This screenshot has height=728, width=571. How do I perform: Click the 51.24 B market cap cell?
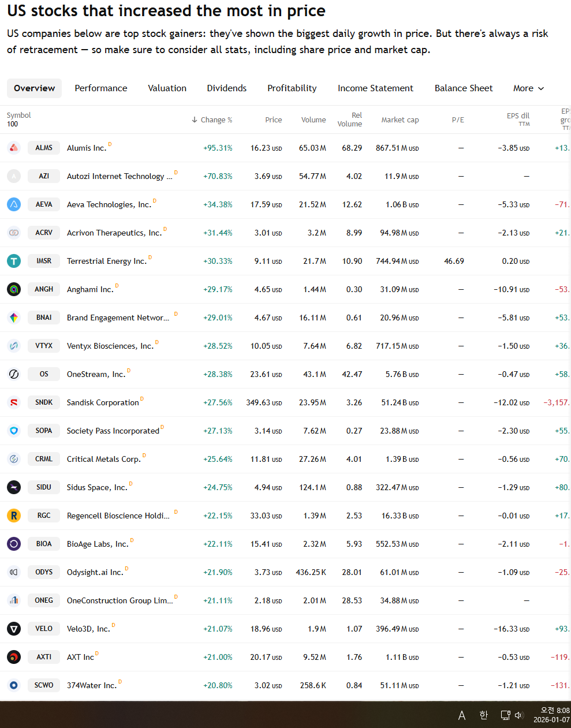[x=400, y=403]
